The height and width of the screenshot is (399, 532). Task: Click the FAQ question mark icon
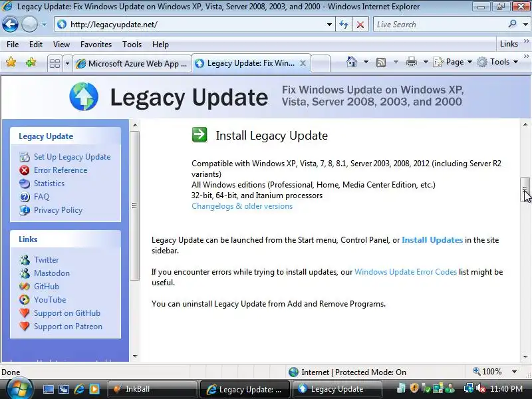25,197
